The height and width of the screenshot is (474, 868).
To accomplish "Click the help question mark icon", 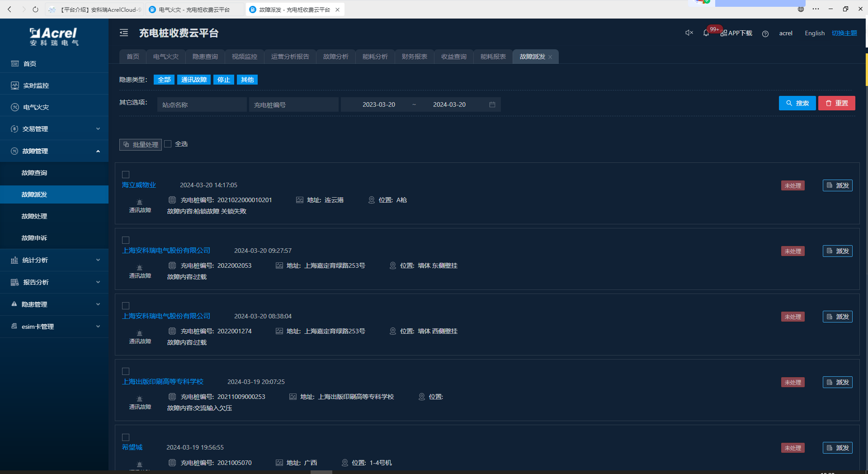I will coord(765,33).
